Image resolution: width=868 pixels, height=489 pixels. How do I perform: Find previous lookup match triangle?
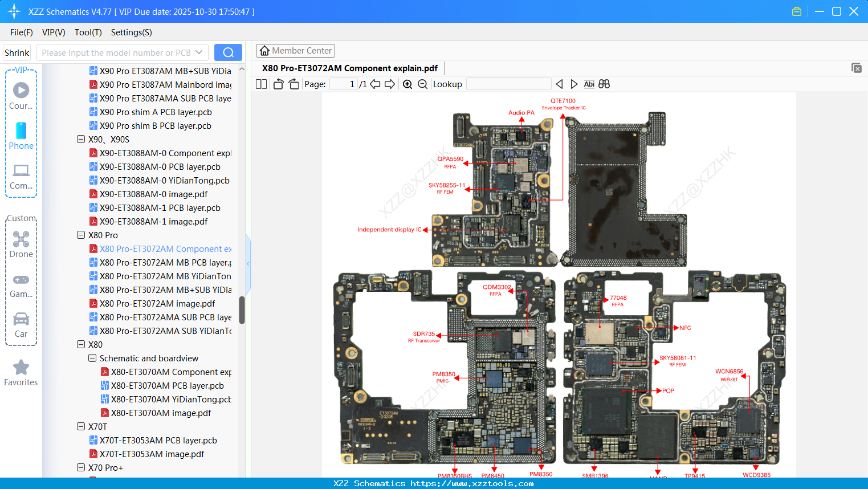pos(559,84)
